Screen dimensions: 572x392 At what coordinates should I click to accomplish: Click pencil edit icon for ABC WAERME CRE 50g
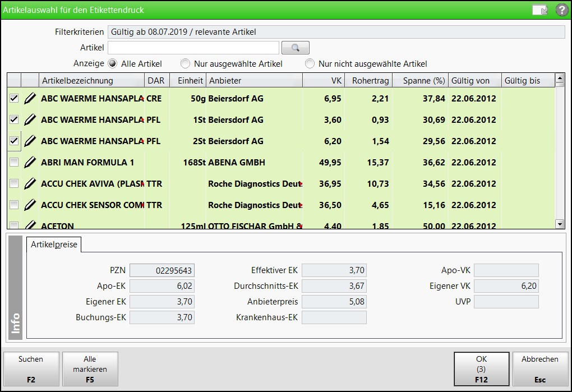point(30,99)
